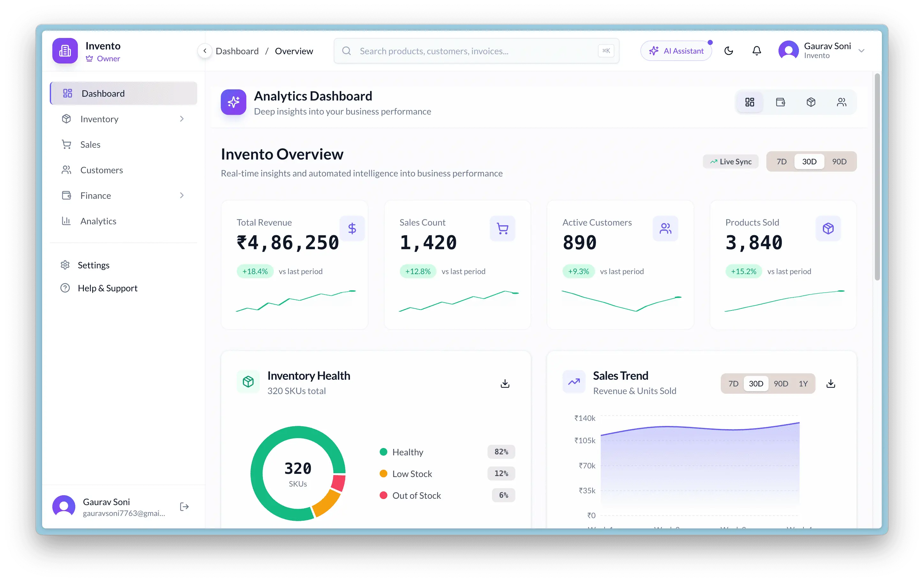Switch to the customers view icon
This screenshot has height=582, width=924.
coord(841,102)
